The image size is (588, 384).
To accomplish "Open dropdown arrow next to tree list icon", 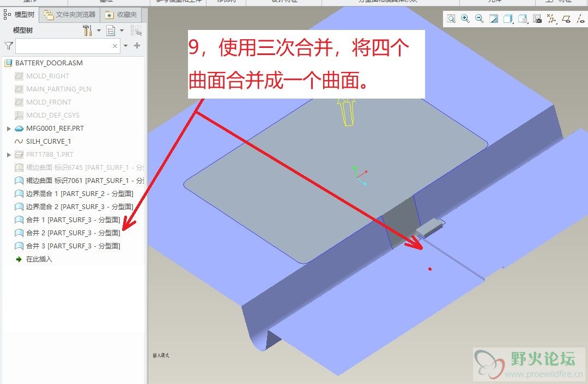I will 122,31.
